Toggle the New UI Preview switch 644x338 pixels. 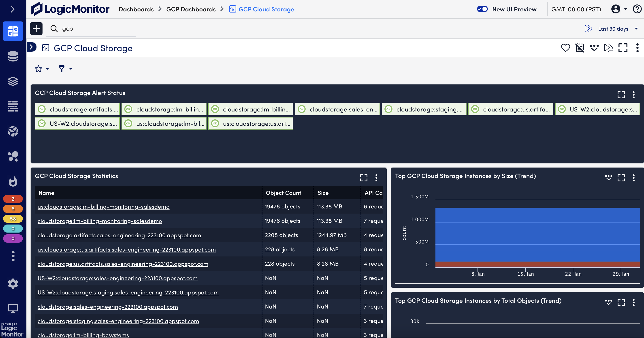coord(482,9)
